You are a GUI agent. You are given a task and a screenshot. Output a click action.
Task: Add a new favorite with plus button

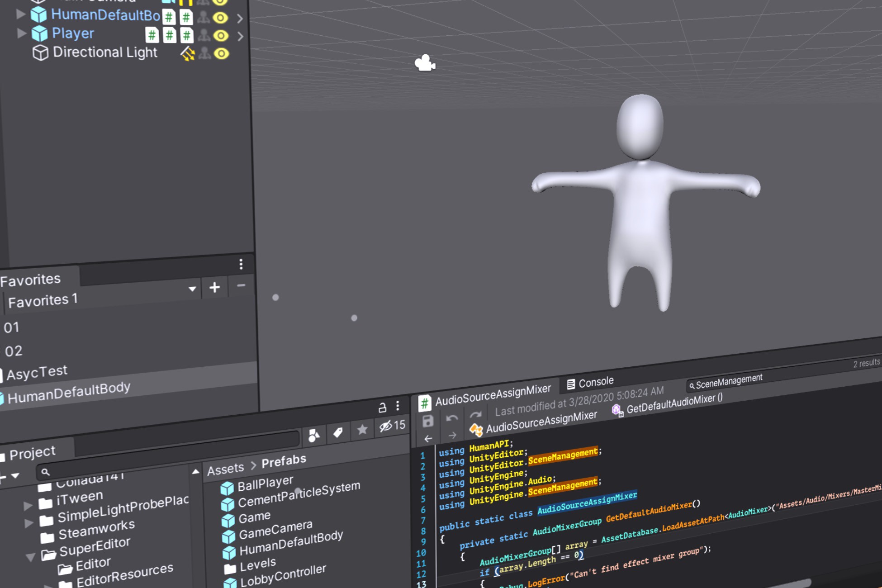coord(215,287)
